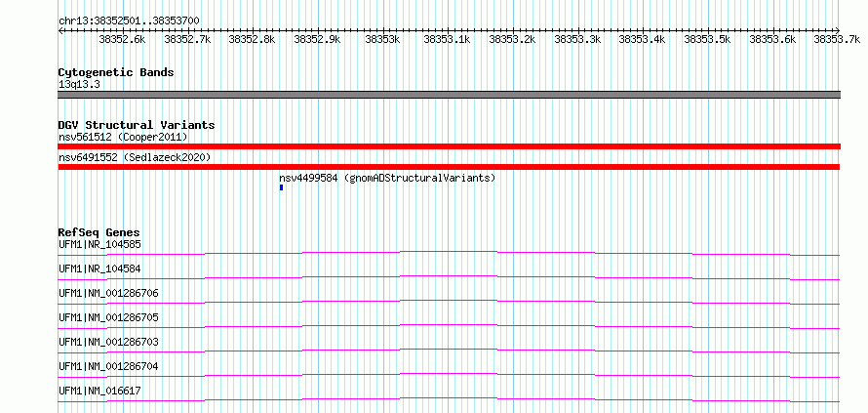Click ruler tick label 38353k
The width and height of the screenshot is (868, 413).
(x=382, y=39)
